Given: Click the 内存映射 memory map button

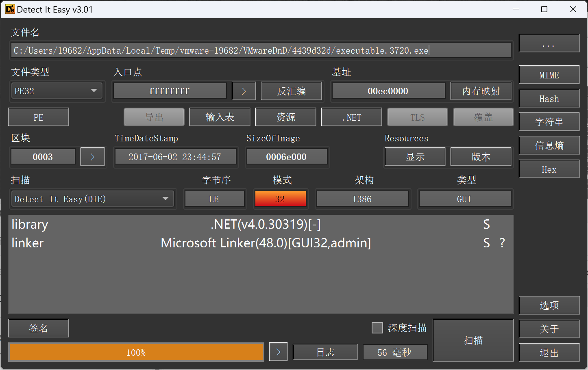Looking at the screenshot, I should coord(481,91).
